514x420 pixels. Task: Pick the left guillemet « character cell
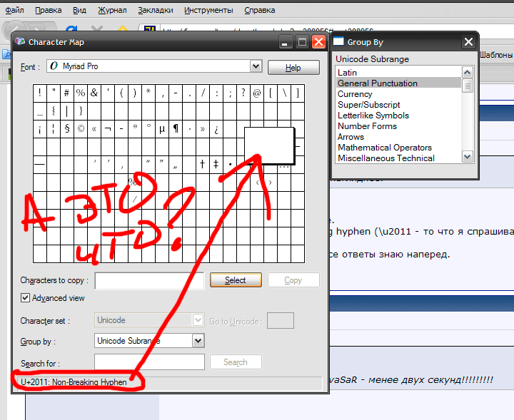tap(94, 129)
